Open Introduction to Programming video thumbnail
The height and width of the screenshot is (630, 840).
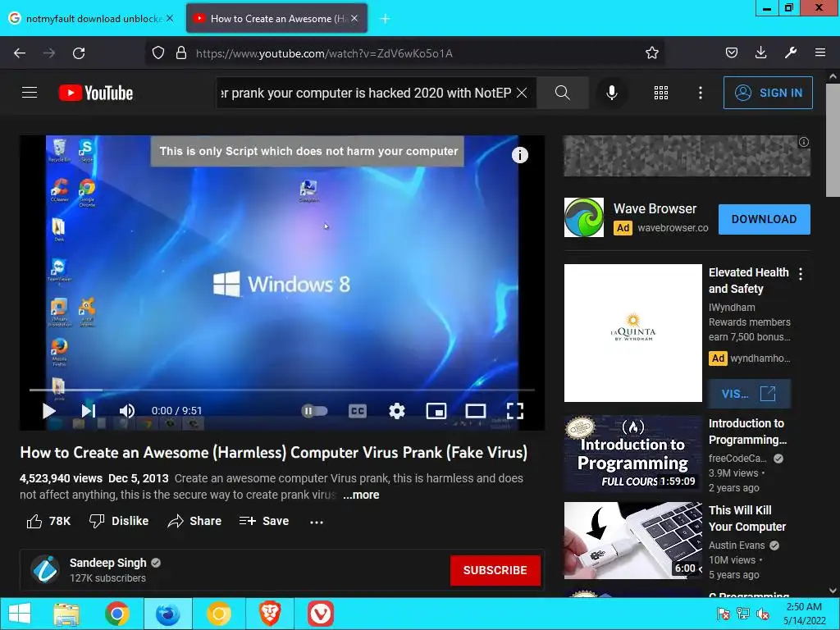632,454
